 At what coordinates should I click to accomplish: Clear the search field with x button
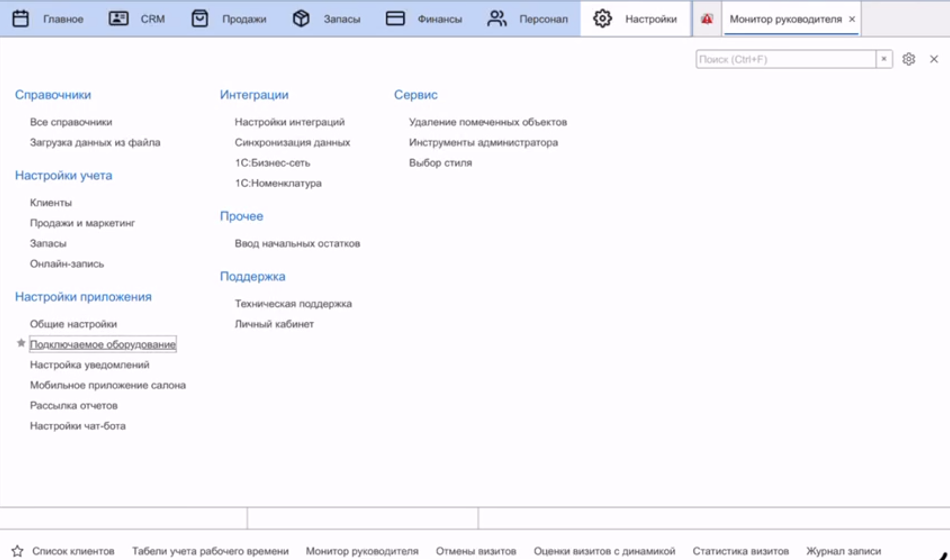coord(884,59)
